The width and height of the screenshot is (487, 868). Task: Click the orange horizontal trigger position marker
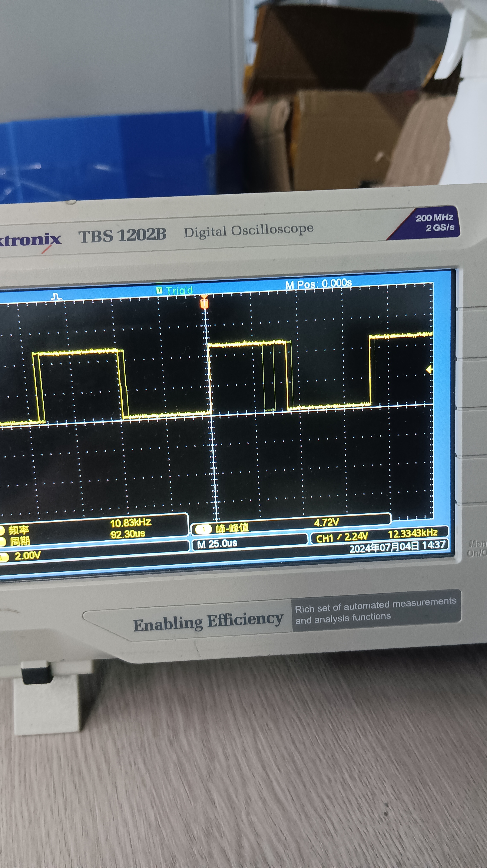tap(204, 302)
